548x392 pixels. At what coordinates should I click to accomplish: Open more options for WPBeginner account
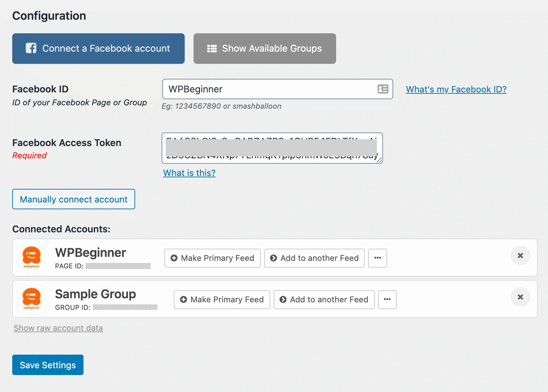pos(378,258)
